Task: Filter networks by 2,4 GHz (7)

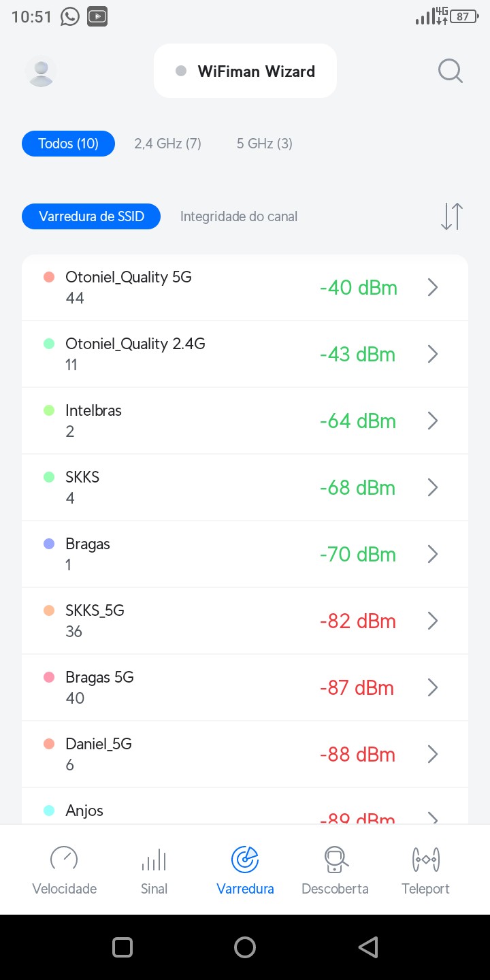Action: coord(167,144)
